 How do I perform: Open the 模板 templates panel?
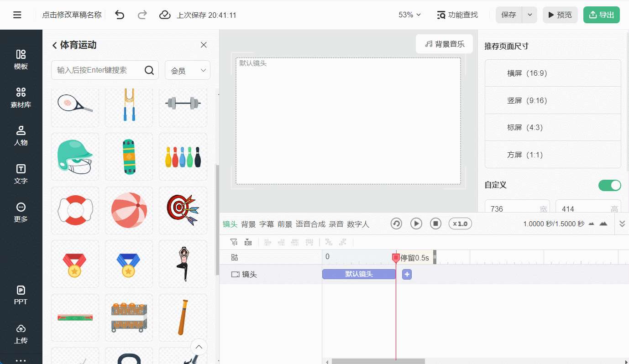click(x=21, y=60)
